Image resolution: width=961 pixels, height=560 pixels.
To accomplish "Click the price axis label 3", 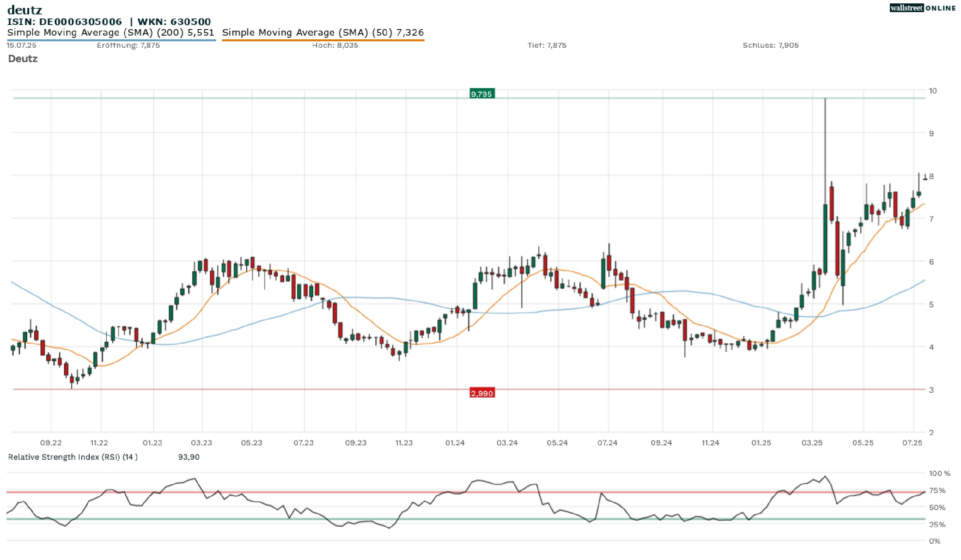I will (931, 389).
